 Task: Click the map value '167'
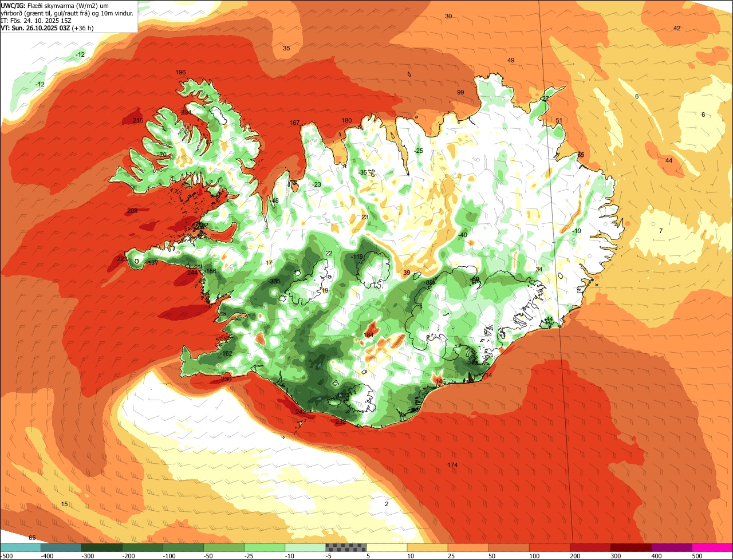click(295, 123)
